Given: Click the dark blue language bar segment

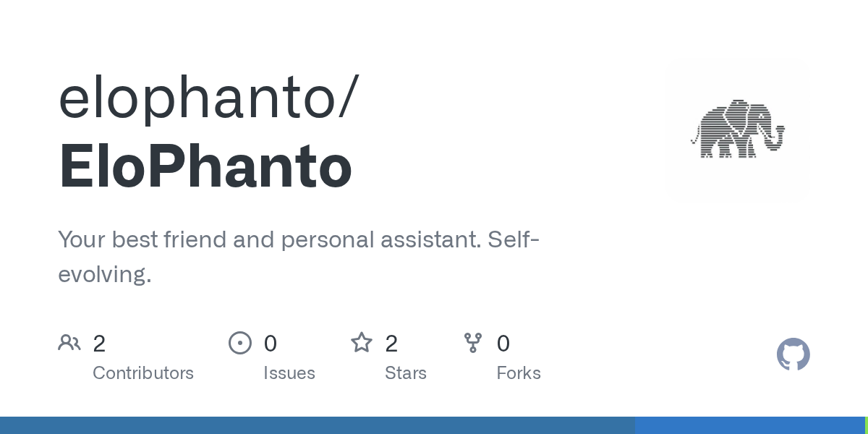Looking at the screenshot, I should click(x=318, y=425).
